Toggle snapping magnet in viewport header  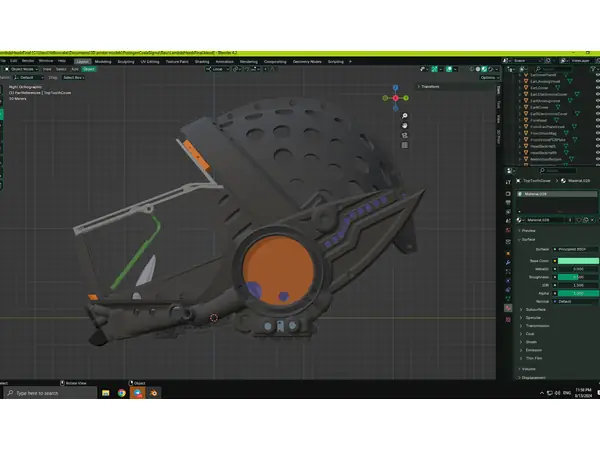[x=248, y=69]
